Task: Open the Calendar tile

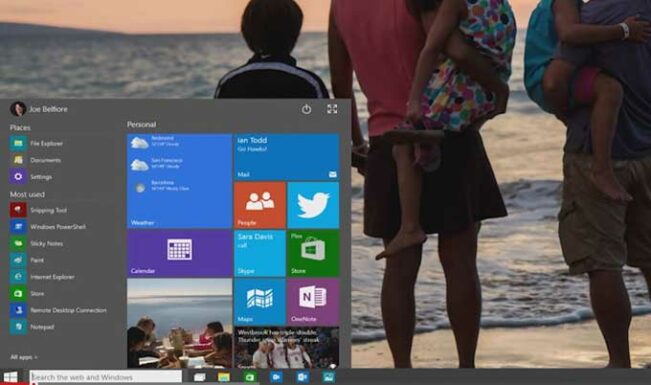Action: (179, 253)
